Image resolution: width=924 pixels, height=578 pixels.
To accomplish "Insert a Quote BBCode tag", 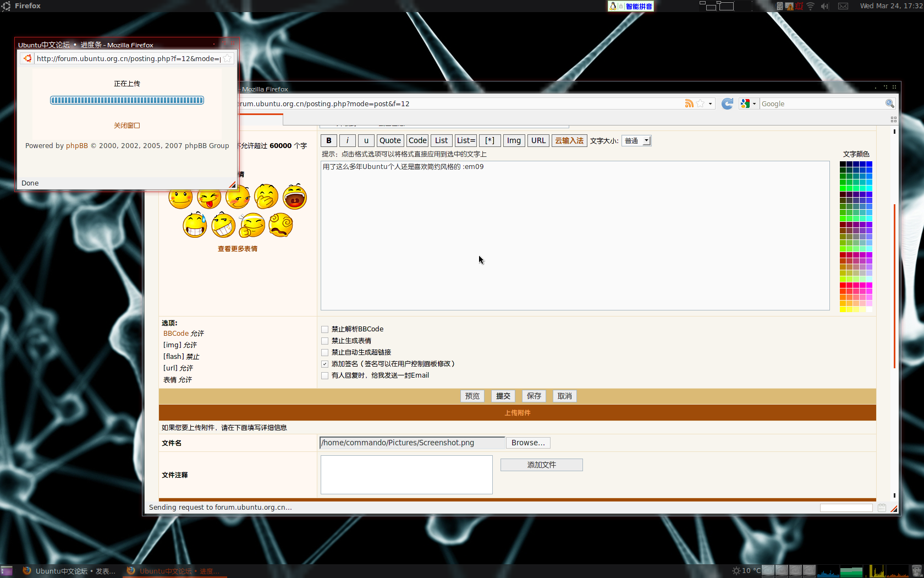I will click(390, 140).
